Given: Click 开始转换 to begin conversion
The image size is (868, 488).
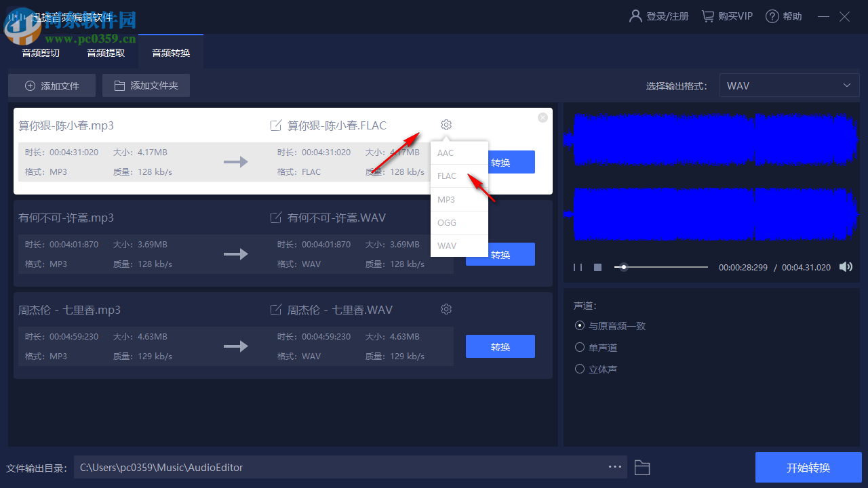Looking at the screenshot, I should click(x=808, y=467).
